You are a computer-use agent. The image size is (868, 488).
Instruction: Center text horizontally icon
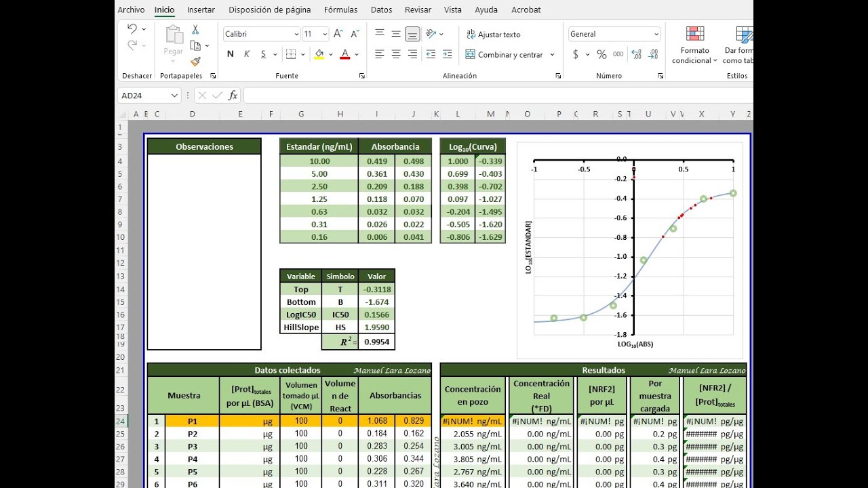click(396, 54)
